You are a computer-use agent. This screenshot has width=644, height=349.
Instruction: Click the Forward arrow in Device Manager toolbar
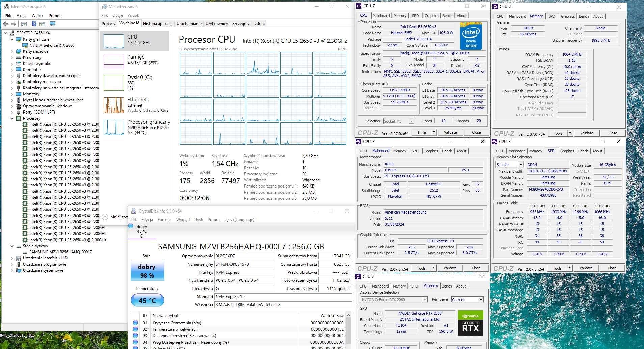[x=14, y=24]
